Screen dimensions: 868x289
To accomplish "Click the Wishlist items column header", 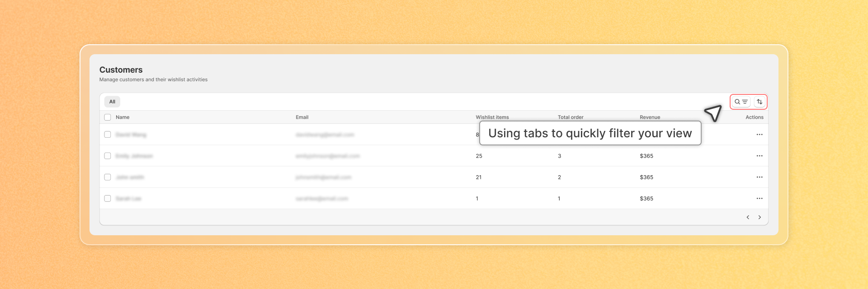I will 492,117.
